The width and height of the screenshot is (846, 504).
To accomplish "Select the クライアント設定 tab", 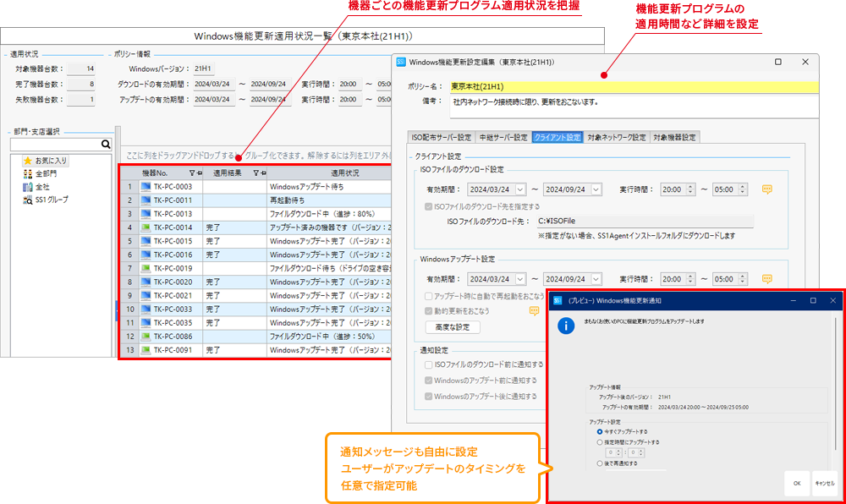I will coord(558,138).
